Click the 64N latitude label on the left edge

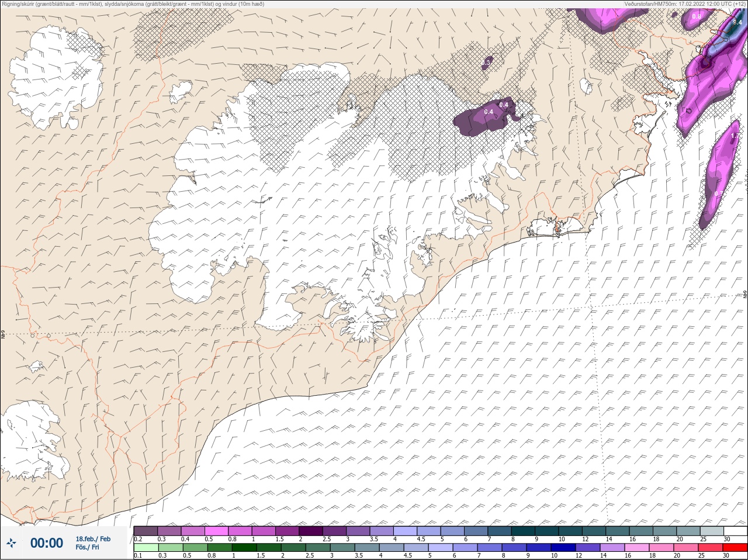pos(3,336)
